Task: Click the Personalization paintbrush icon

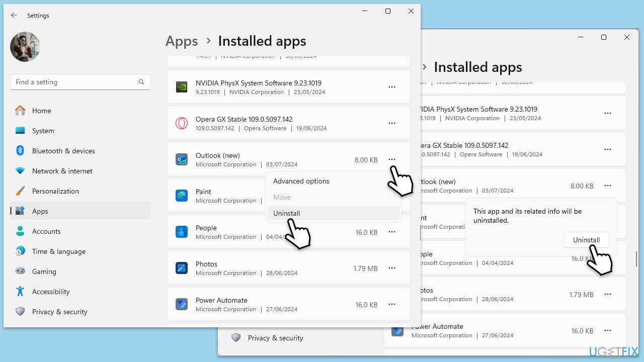Action: pyautogui.click(x=20, y=191)
